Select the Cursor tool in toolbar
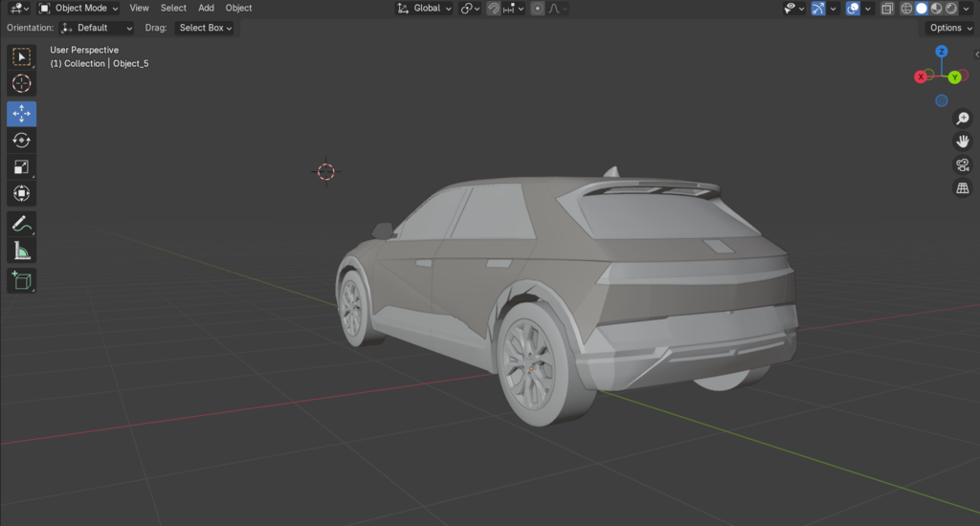Screen dimensions: 980x526 (x=21, y=84)
